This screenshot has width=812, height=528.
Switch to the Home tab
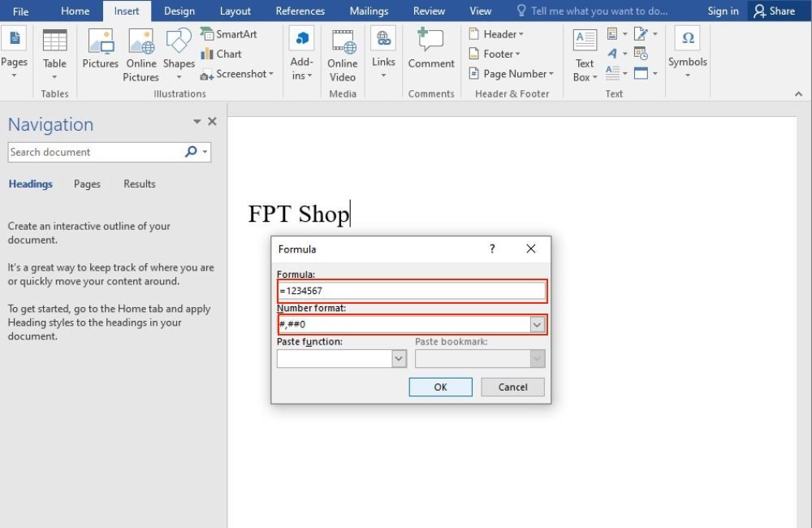point(75,11)
